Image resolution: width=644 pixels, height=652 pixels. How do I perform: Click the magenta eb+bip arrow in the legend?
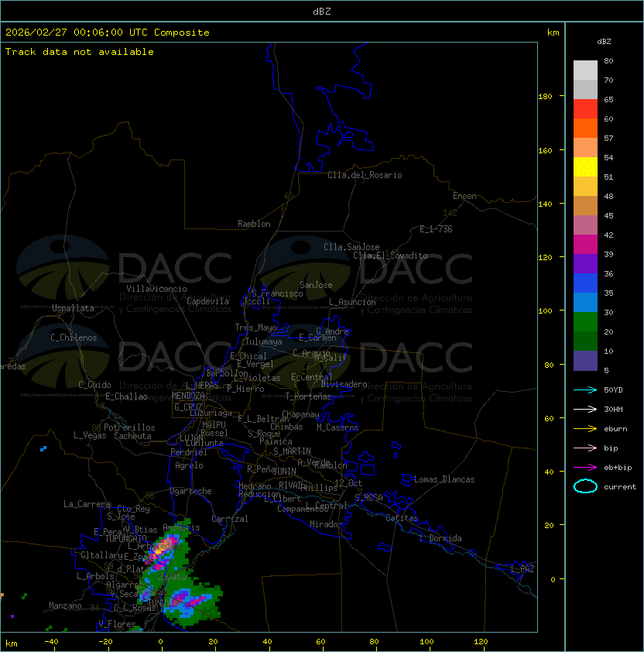click(x=585, y=468)
